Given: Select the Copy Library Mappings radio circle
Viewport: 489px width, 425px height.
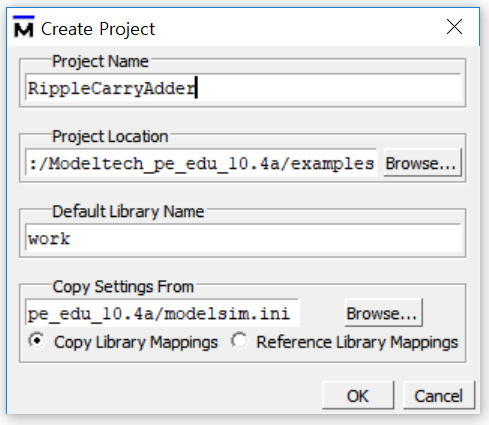Looking at the screenshot, I should (37, 341).
